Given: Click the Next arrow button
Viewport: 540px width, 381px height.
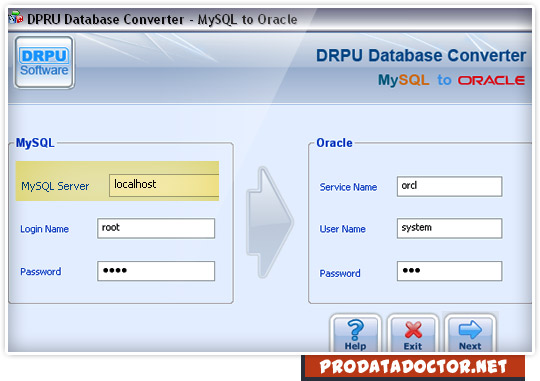Looking at the screenshot, I should click(x=470, y=333).
